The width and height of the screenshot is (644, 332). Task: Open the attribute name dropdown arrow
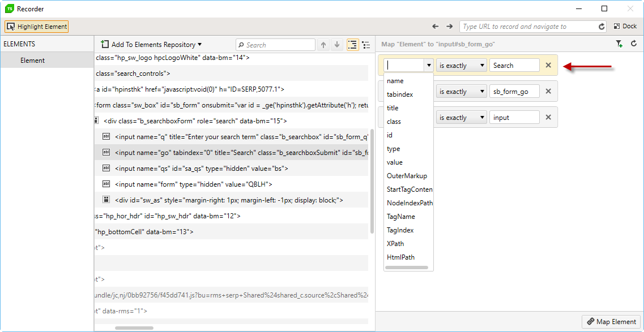(429, 65)
